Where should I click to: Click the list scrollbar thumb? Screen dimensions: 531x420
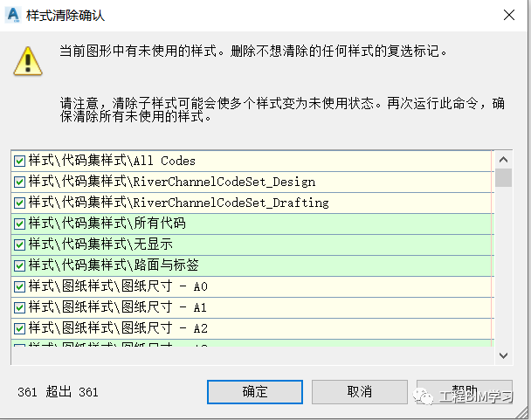point(503,177)
